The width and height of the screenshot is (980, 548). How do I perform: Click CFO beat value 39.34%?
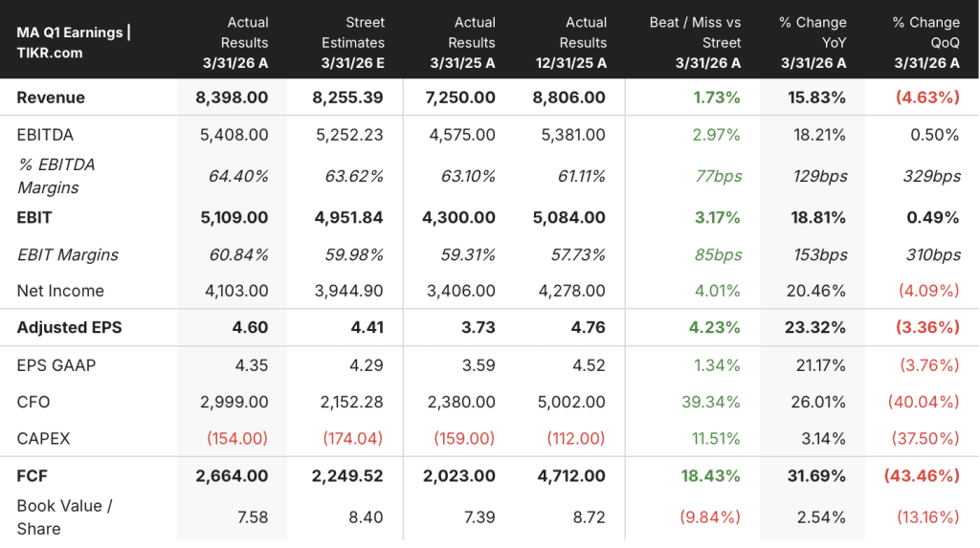pos(711,402)
